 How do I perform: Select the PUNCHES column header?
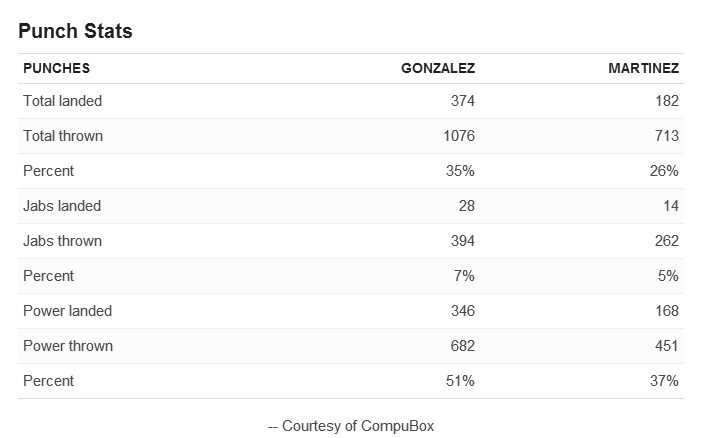pos(56,68)
